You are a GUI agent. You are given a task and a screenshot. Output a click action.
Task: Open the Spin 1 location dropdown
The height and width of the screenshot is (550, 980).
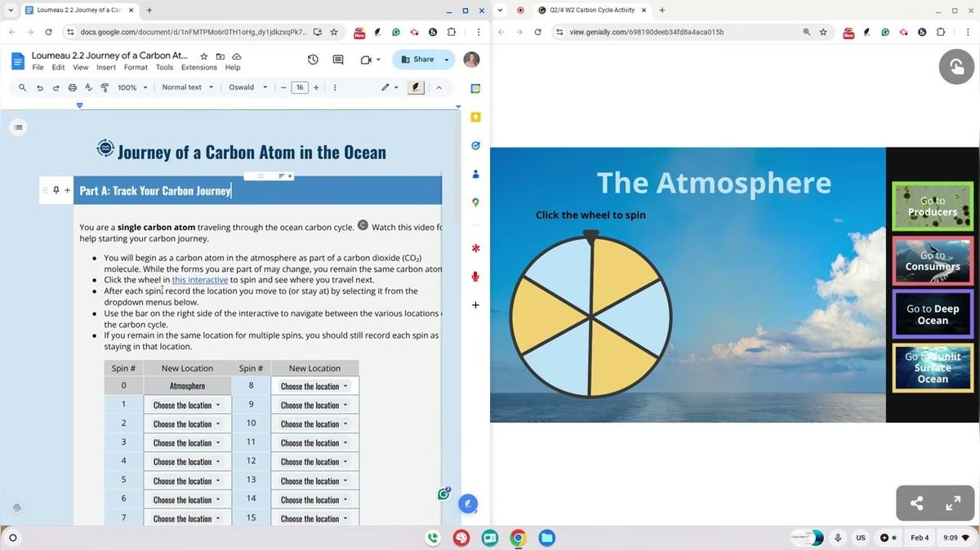pos(187,404)
